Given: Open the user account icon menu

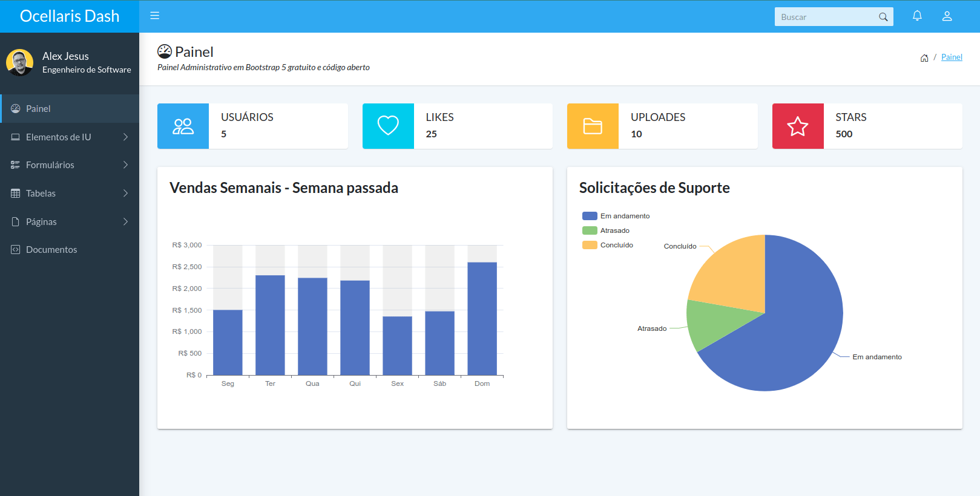Looking at the screenshot, I should coord(947,16).
